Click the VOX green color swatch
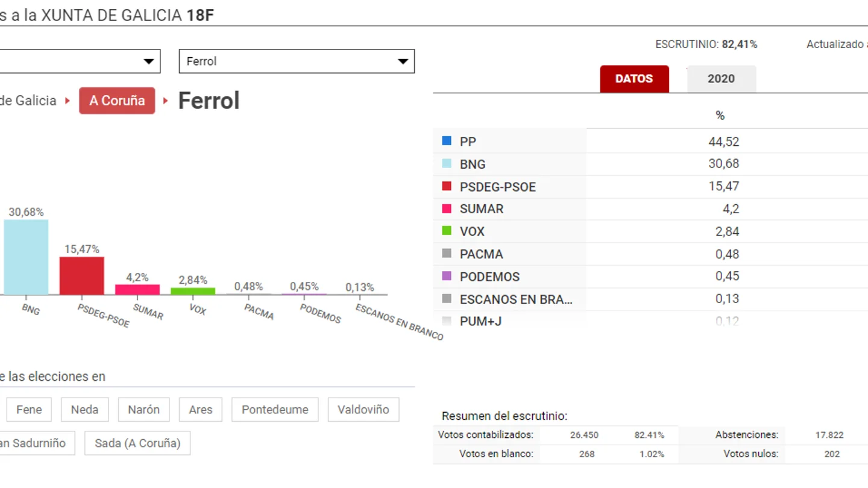 pos(447,231)
